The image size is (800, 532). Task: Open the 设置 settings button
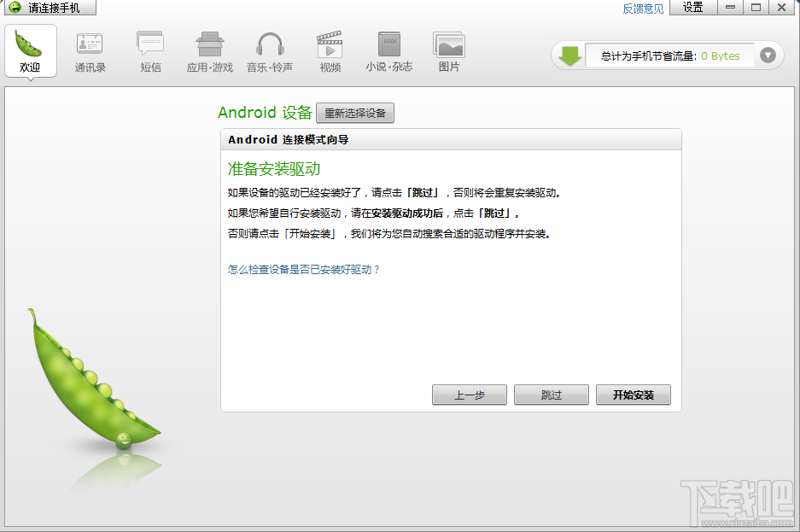(693, 7)
